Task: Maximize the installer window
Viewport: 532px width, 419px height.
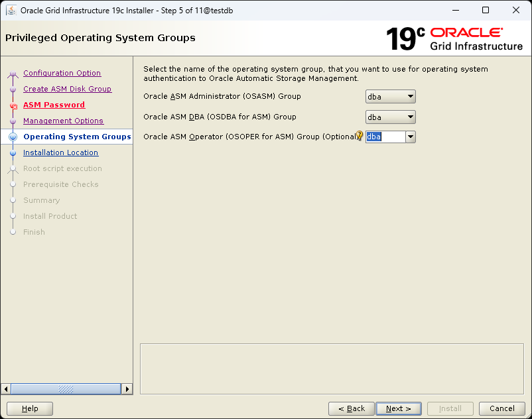Action: [486, 10]
